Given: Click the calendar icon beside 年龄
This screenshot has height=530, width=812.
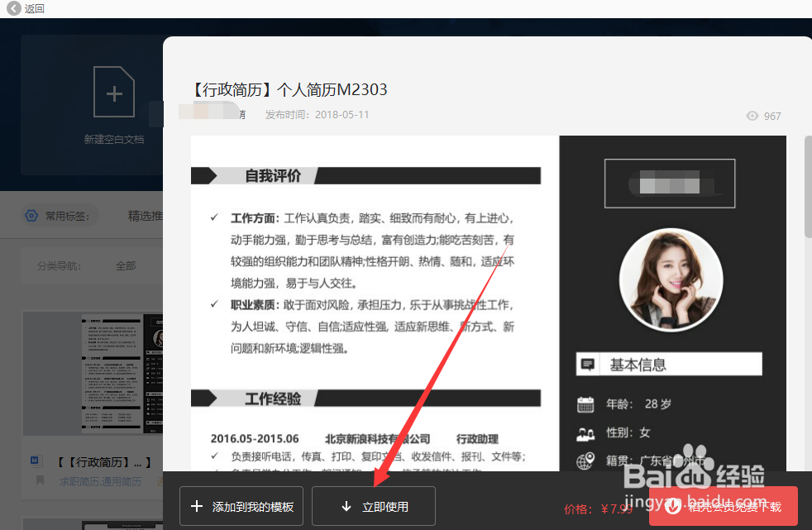Looking at the screenshot, I should coord(585,403).
